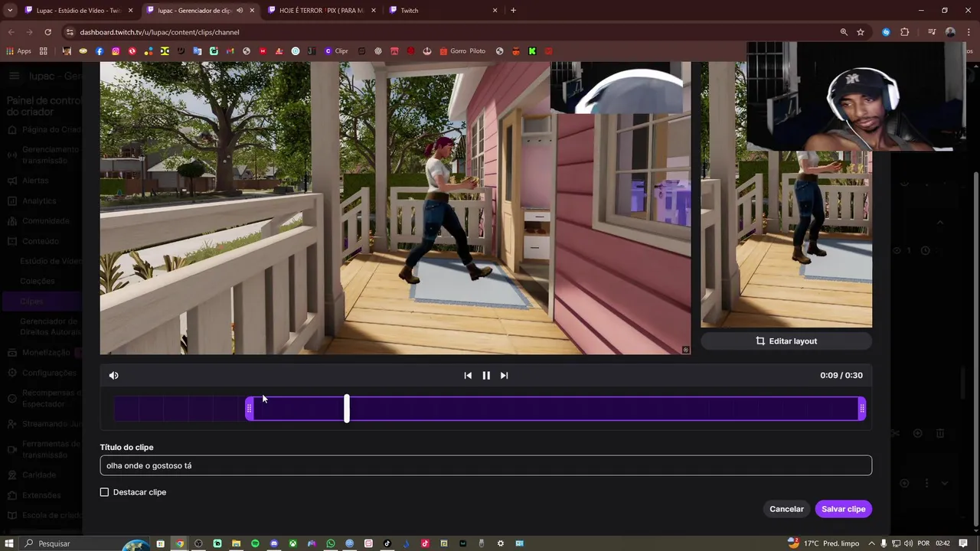Open File Explorer from the taskbar
Screen dimensions: 980x551
coord(237,543)
